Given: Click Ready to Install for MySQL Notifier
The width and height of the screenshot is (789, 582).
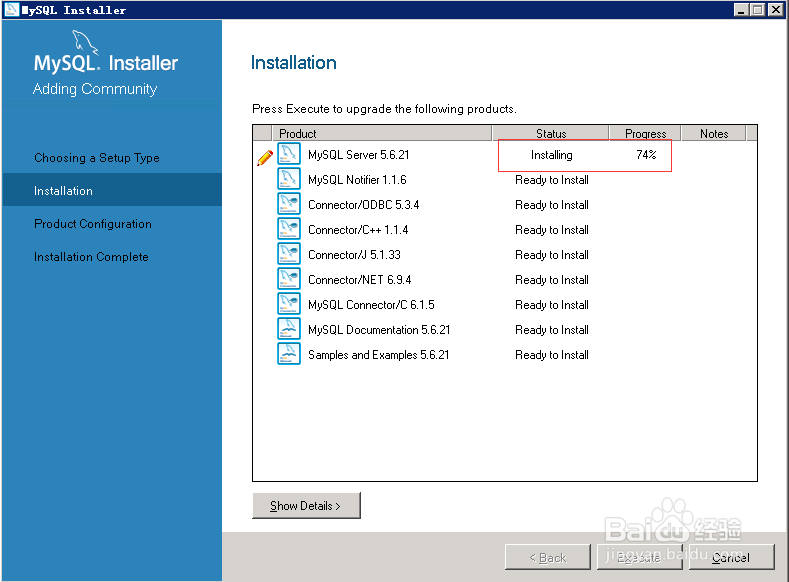Looking at the screenshot, I should (x=551, y=180).
